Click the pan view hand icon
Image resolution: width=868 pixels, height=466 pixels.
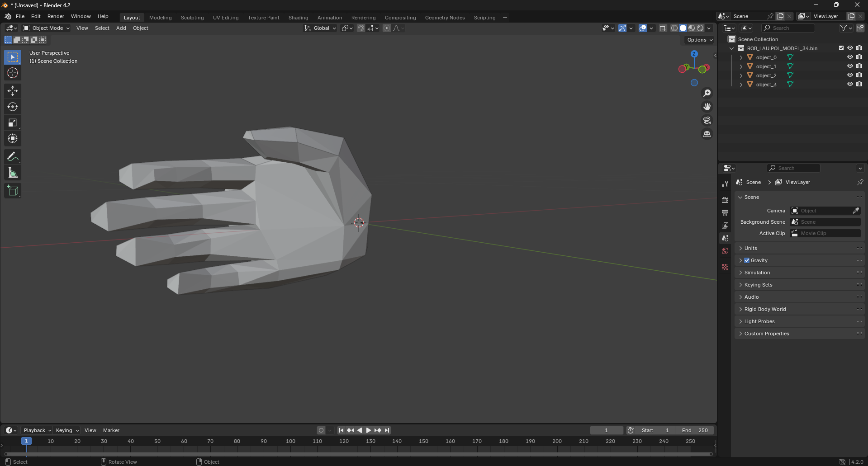pos(707,107)
